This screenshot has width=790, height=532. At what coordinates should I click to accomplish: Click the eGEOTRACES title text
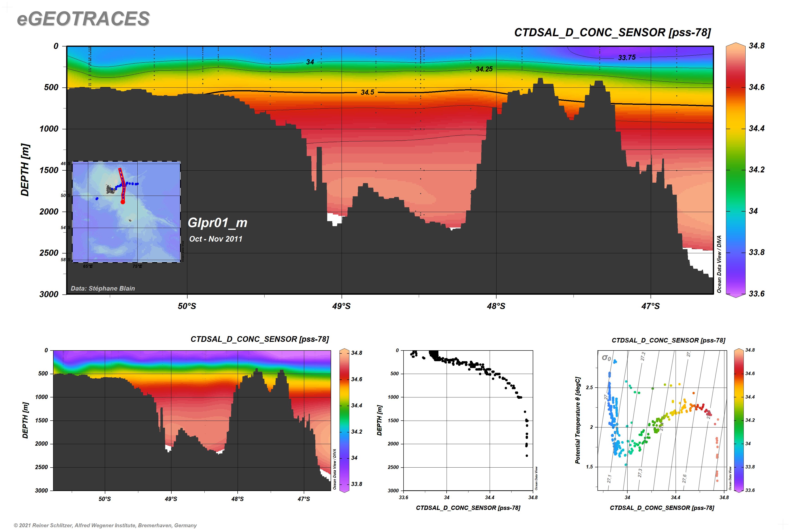[83, 19]
